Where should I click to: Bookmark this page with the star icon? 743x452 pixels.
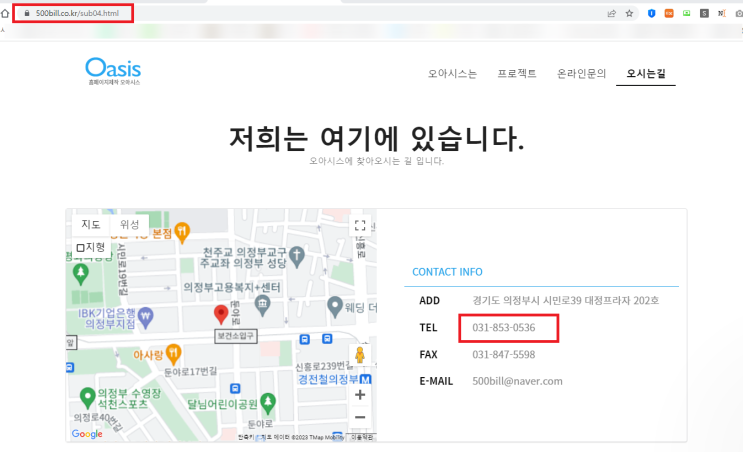[629, 13]
